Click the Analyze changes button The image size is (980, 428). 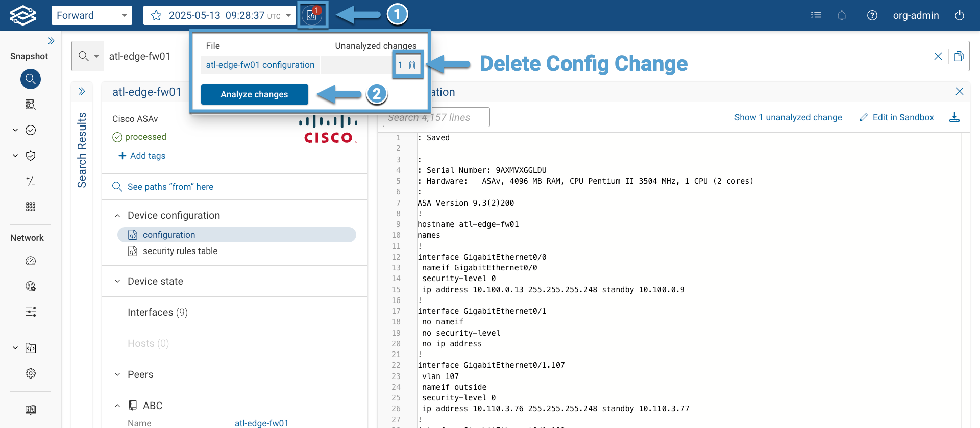(x=254, y=94)
